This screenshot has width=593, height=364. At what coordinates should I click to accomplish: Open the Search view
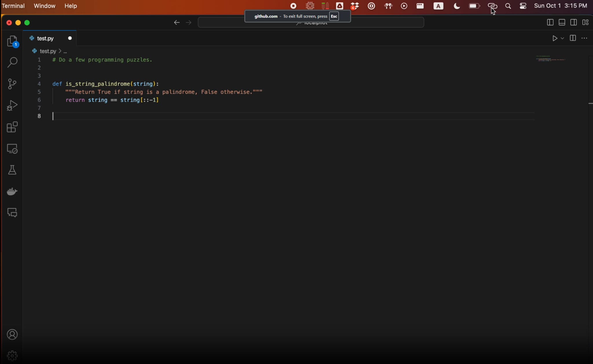click(x=12, y=62)
